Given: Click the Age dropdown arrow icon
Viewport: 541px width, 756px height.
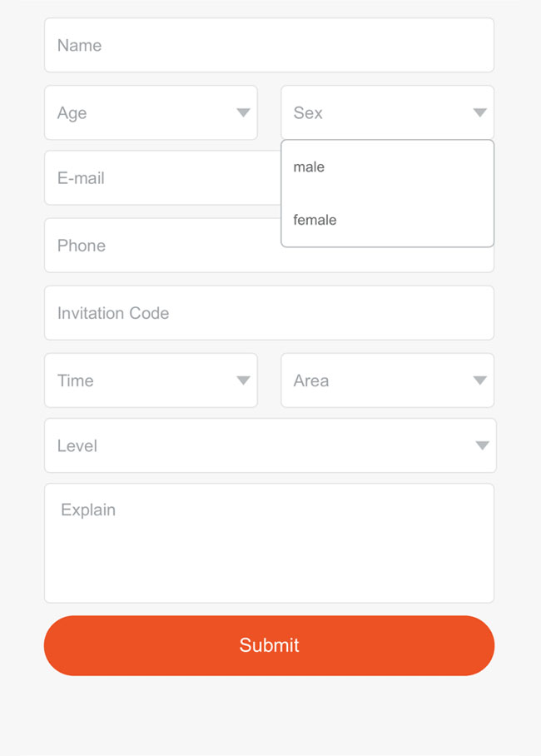Looking at the screenshot, I should point(243,112).
